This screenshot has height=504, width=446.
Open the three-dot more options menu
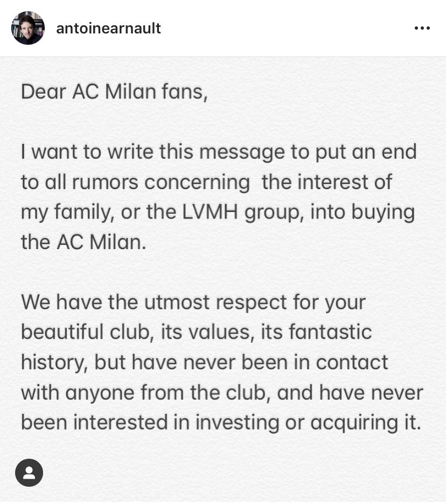[422, 29]
